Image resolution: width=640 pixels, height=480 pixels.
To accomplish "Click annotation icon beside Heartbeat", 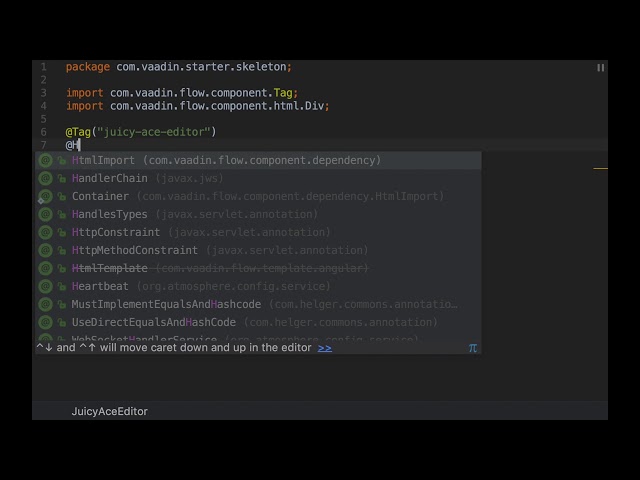I will coord(45,286).
